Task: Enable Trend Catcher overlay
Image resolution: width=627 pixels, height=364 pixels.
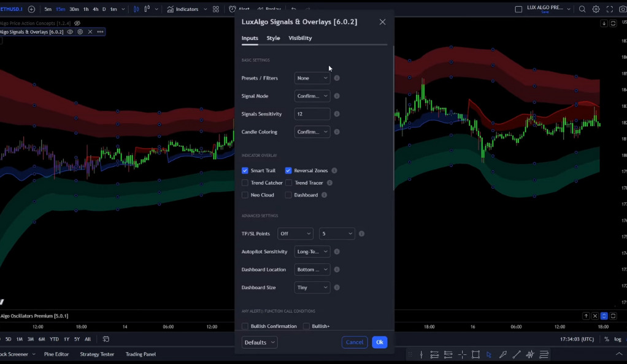Action: click(245, 183)
